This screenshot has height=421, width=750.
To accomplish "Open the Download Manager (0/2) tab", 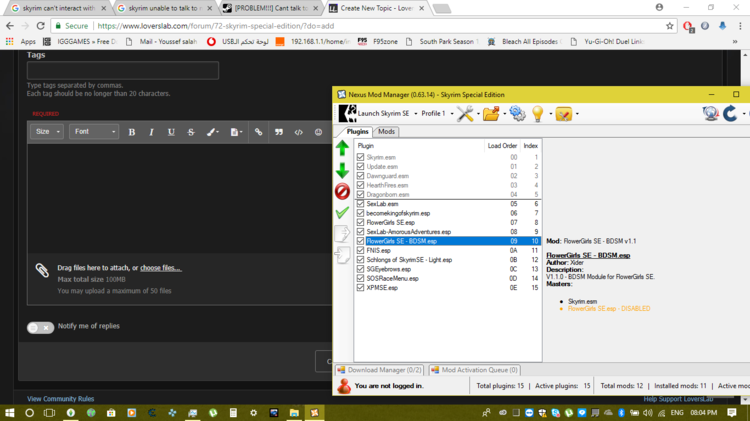I will pos(380,370).
